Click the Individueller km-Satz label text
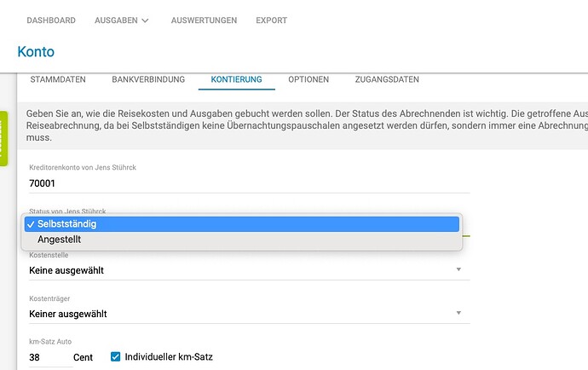 click(x=169, y=357)
